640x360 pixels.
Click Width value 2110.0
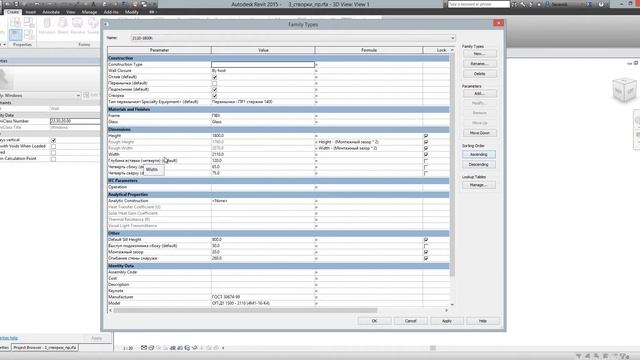coord(263,154)
